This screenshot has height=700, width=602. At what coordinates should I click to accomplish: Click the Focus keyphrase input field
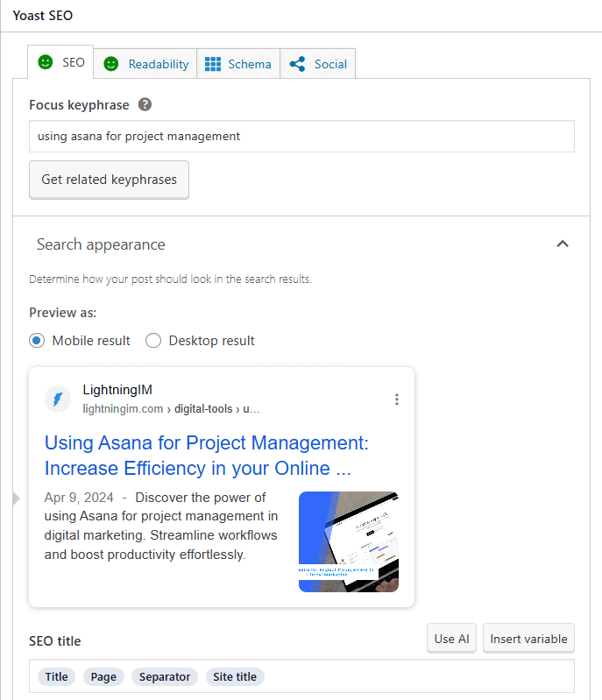[x=302, y=136]
